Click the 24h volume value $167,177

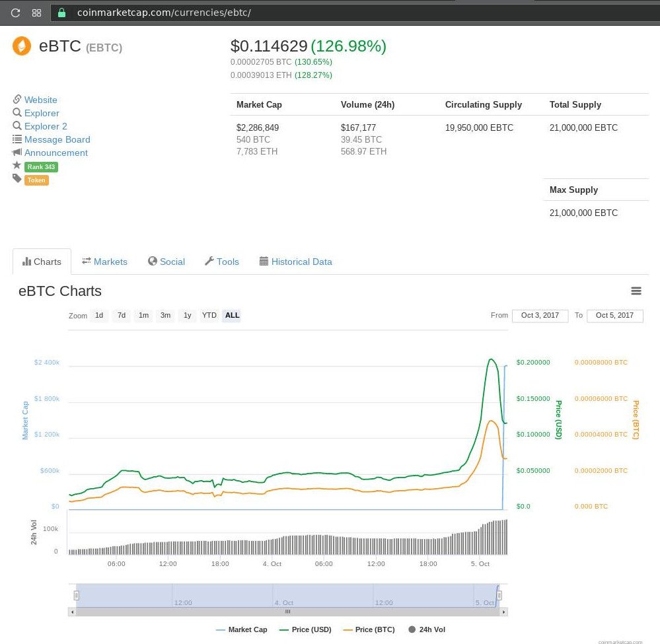pos(358,127)
